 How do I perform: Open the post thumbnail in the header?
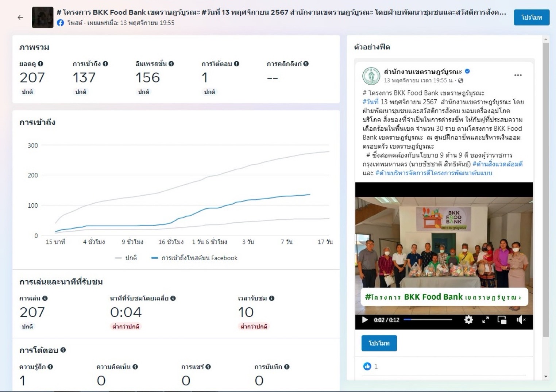pyautogui.click(x=43, y=17)
